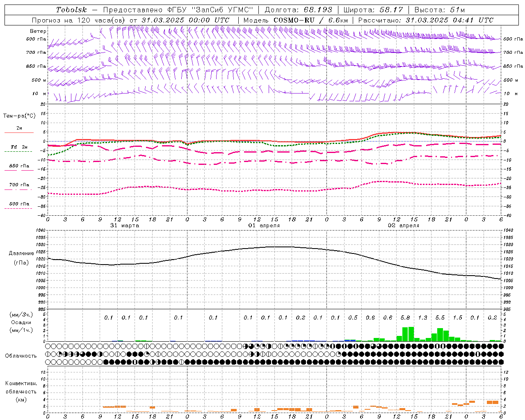Click the 'Высота: 51м' elevation text

pyautogui.click(x=440, y=10)
